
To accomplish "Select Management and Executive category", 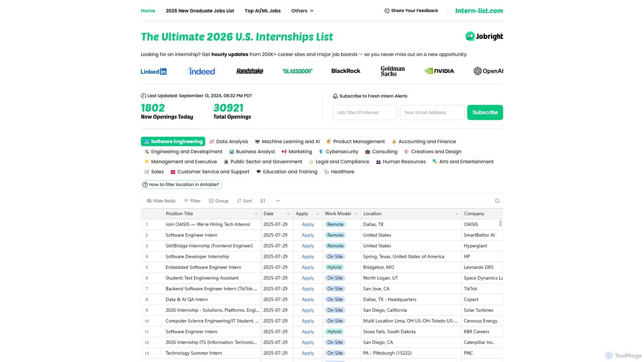I will coord(180,161).
